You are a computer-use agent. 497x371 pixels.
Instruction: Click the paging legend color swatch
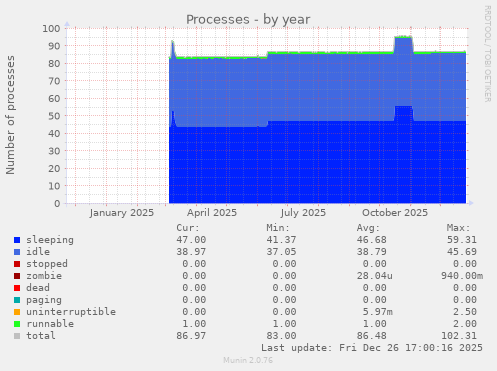17,300
